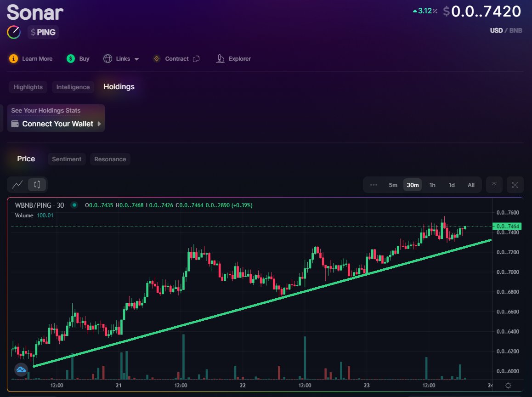532x397 pixels.
Task: Click the $PING ticker badge
Action: click(43, 32)
